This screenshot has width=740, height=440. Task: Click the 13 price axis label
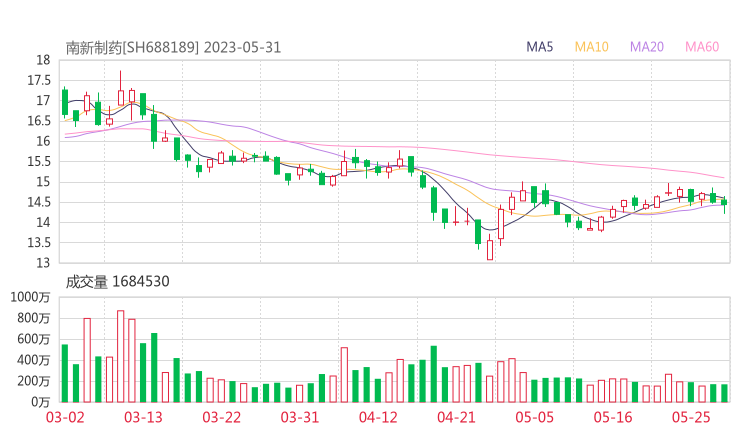click(43, 263)
